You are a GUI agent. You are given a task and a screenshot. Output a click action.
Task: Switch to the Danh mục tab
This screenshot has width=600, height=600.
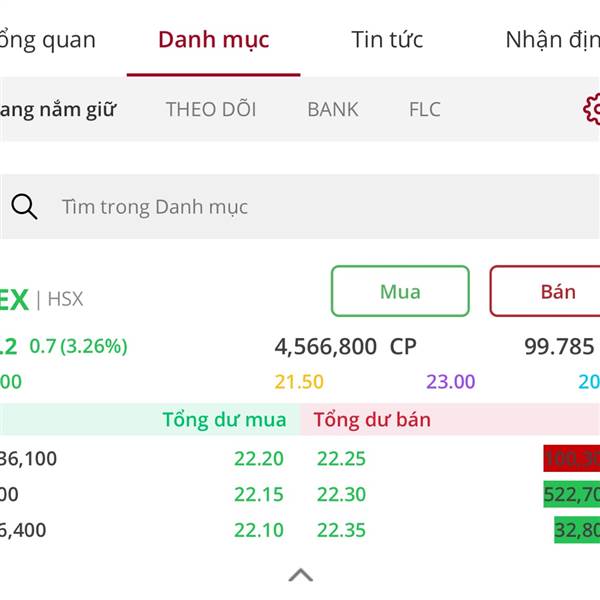214,40
